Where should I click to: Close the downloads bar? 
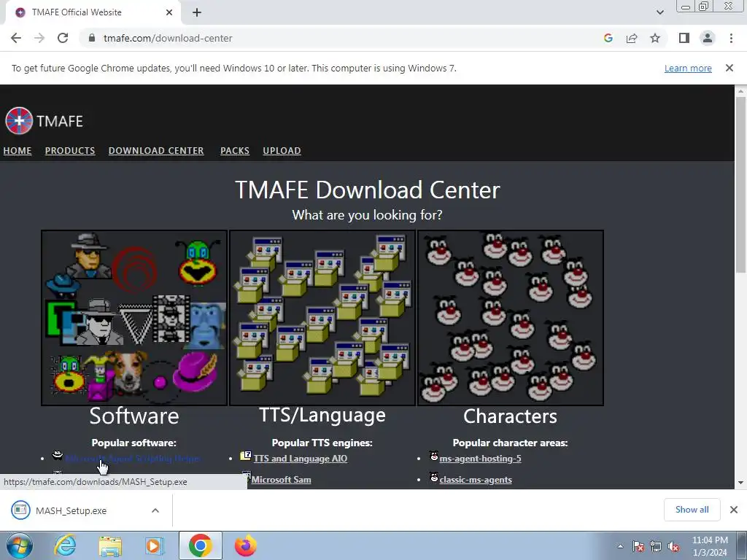734,510
